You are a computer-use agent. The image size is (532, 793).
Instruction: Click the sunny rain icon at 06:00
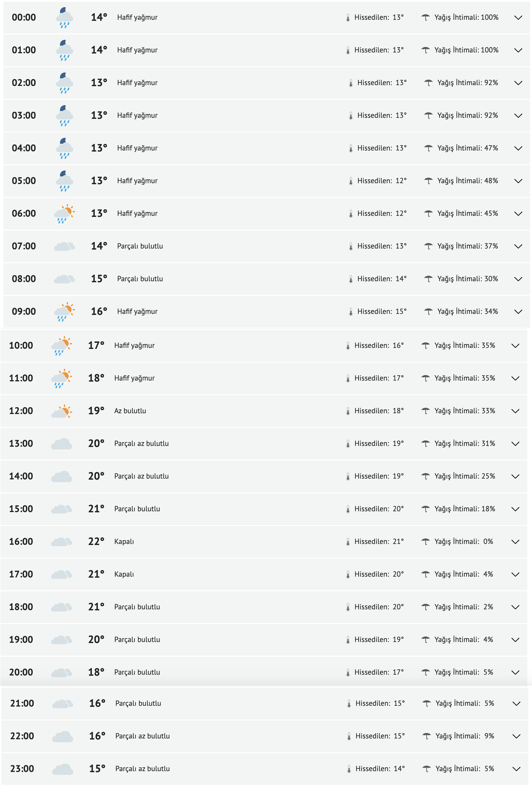point(64,213)
